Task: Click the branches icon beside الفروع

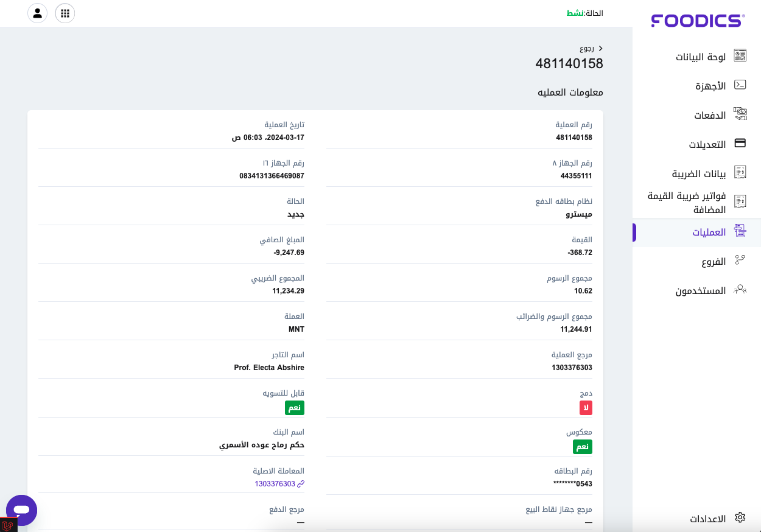Action: [x=740, y=260]
